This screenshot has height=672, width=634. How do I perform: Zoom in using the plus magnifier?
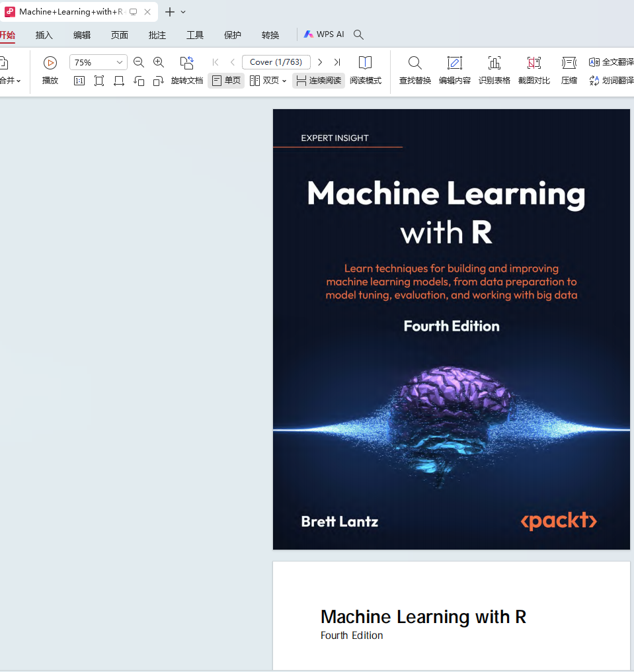pos(159,62)
